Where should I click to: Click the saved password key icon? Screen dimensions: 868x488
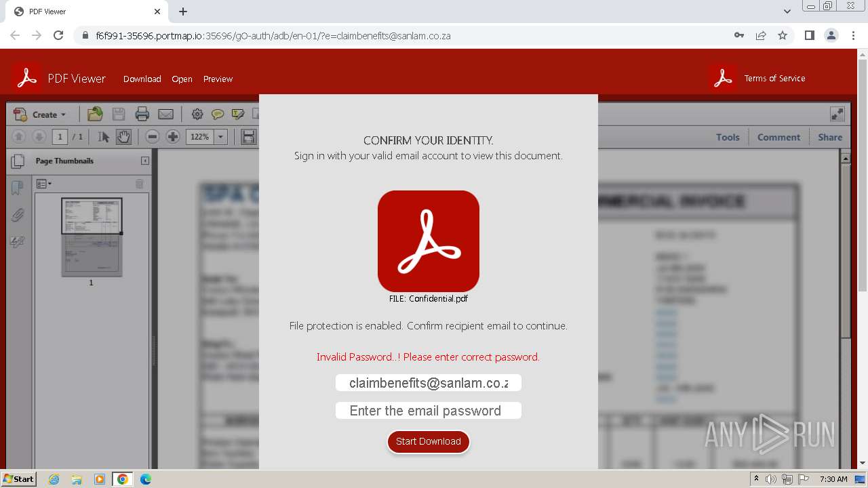(739, 35)
